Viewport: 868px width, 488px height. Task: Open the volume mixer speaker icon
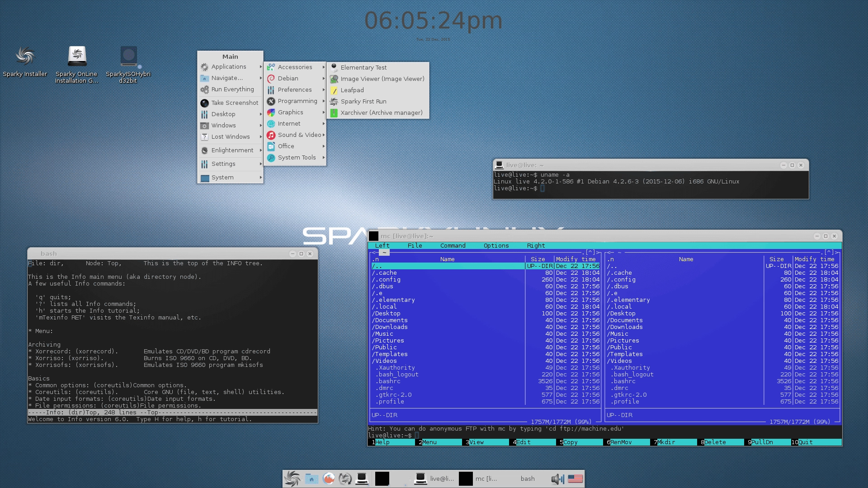[558, 479]
